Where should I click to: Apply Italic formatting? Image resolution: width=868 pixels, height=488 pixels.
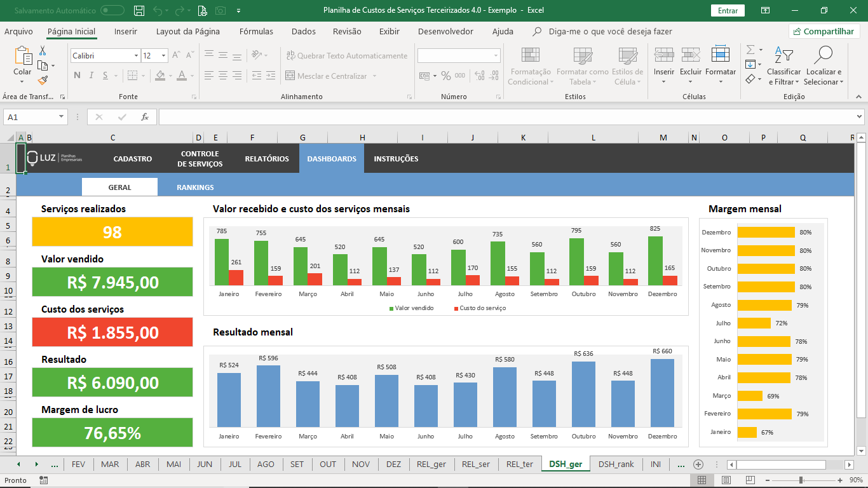tap(91, 74)
